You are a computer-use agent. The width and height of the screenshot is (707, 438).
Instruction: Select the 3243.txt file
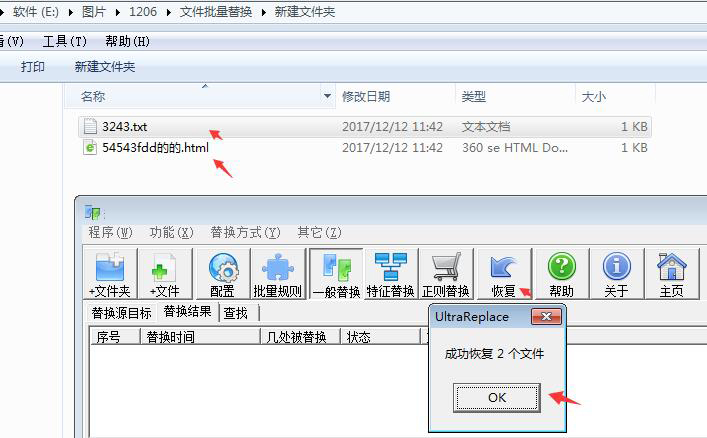pos(124,127)
